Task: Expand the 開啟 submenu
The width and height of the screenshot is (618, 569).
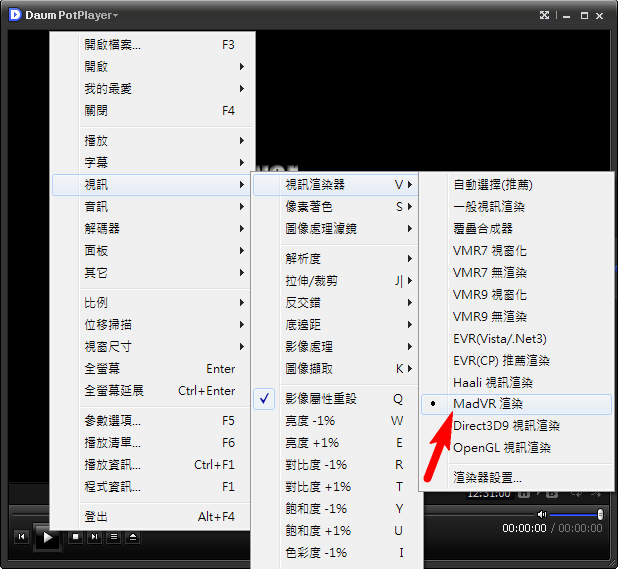Action: coord(154,67)
